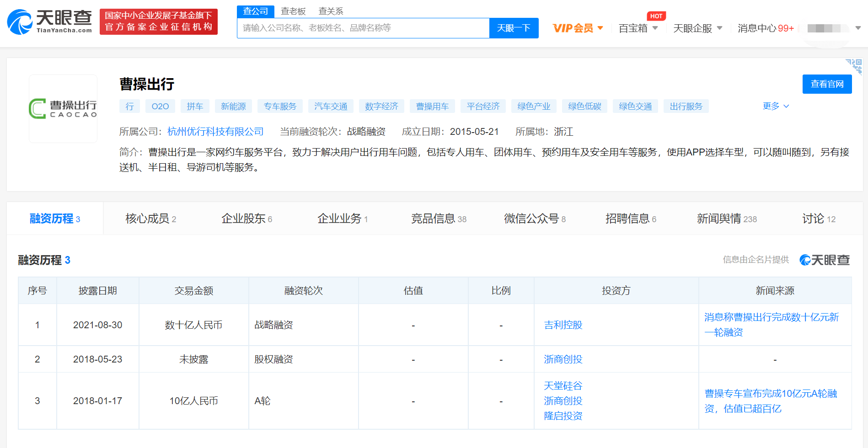Click the 查看官网 button
868x448 pixels.
click(827, 84)
